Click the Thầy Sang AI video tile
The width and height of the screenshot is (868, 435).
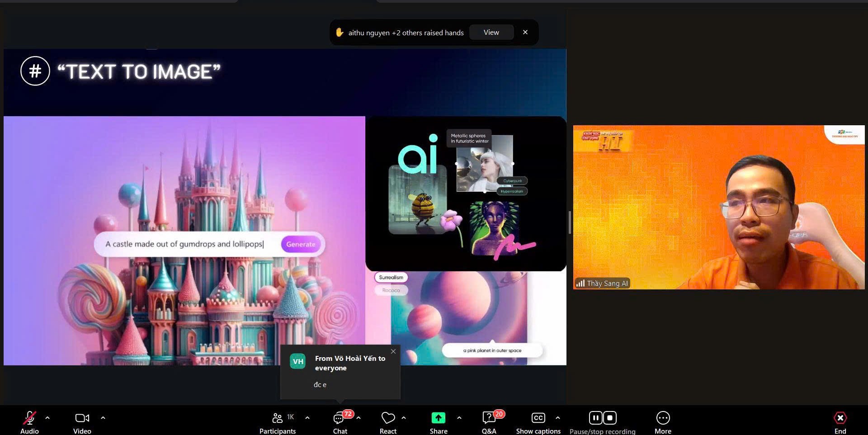click(718, 207)
